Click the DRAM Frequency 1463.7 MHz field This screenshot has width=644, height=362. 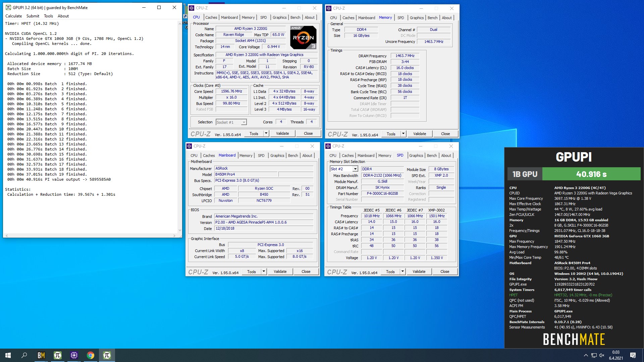[x=405, y=56]
